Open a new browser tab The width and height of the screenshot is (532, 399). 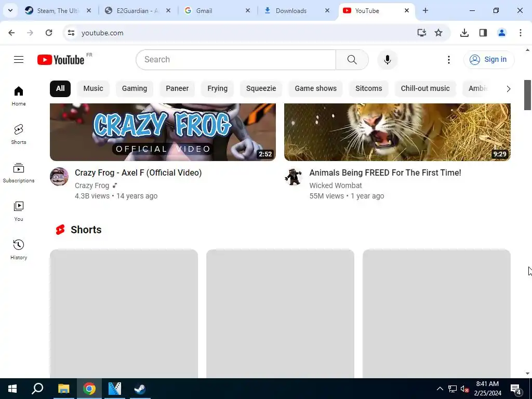coord(425,10)
